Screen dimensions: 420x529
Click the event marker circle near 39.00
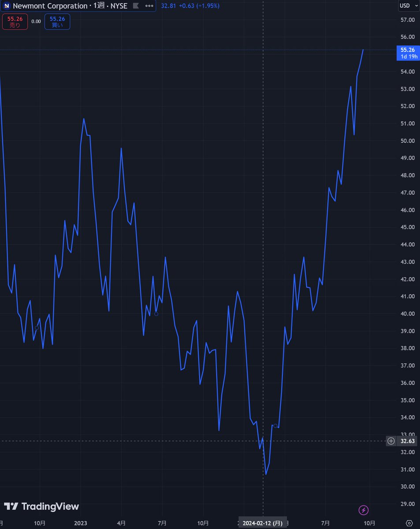coord(37,328)
